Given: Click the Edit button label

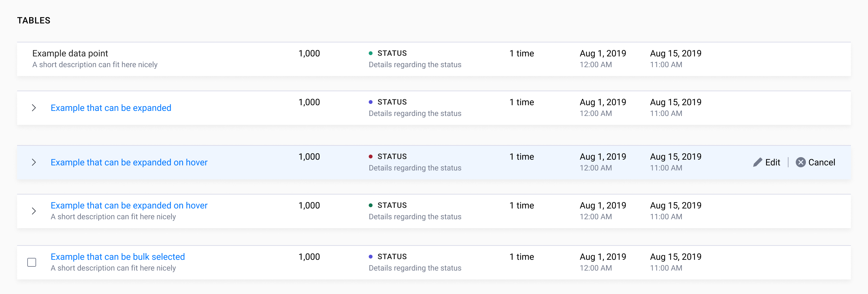Looking at the screenshot, I should [772, 162].
